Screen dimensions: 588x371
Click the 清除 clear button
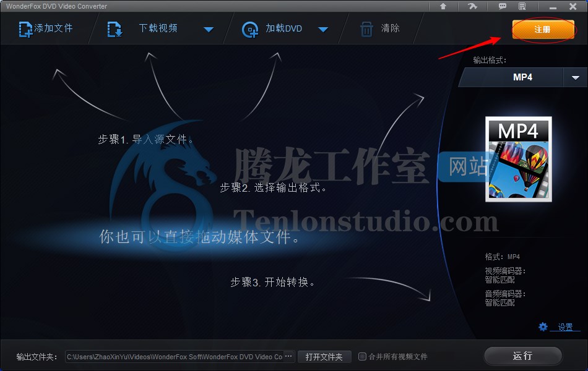380,29
